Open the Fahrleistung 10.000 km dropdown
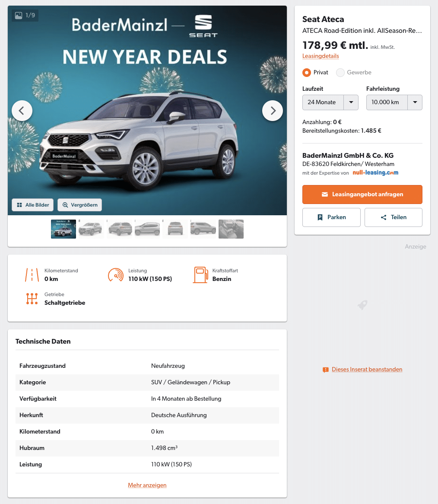Viewport: 438px width, 504px height. coord(394,102)
